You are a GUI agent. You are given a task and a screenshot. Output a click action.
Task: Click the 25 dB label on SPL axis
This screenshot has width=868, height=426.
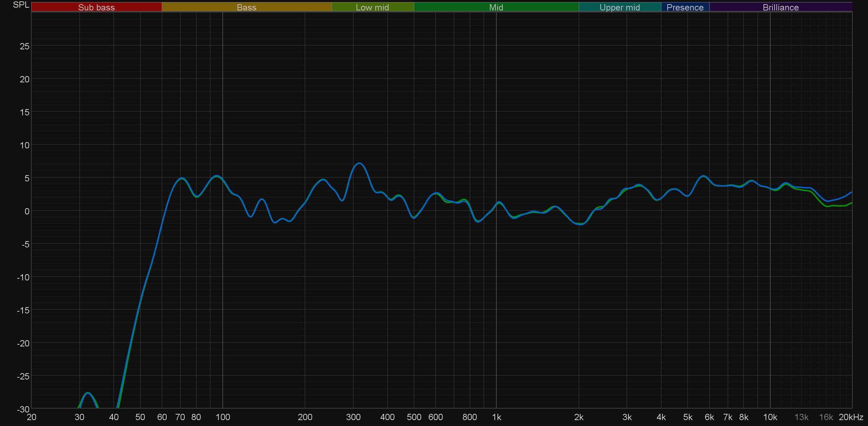pos(24,46)
